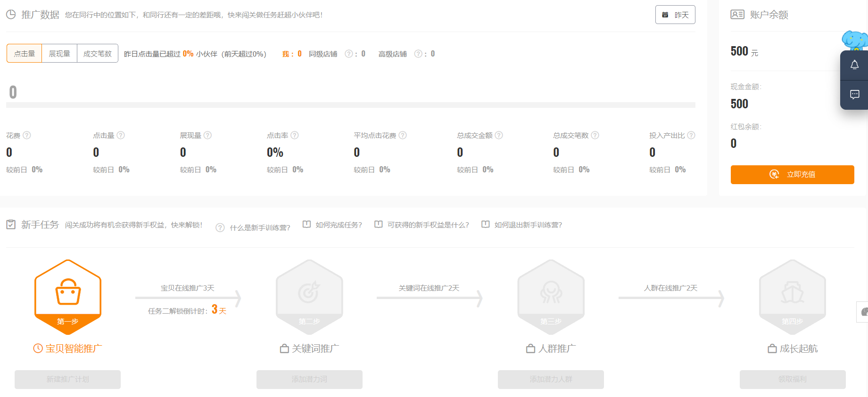Click the 人群推广 label
This screenshot has height=397, width=868.
pyautogui.click(x=557, y=348)
